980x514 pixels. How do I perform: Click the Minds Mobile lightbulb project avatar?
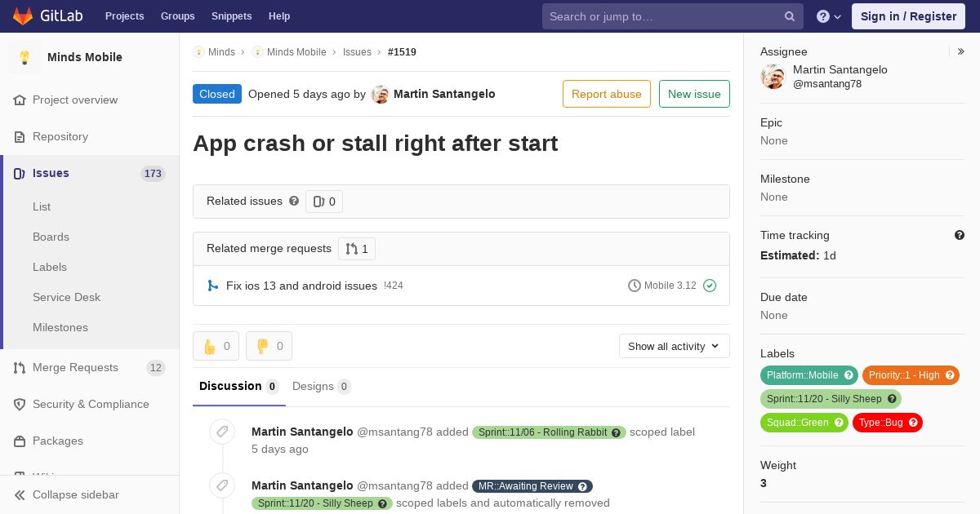pos(24,57)
